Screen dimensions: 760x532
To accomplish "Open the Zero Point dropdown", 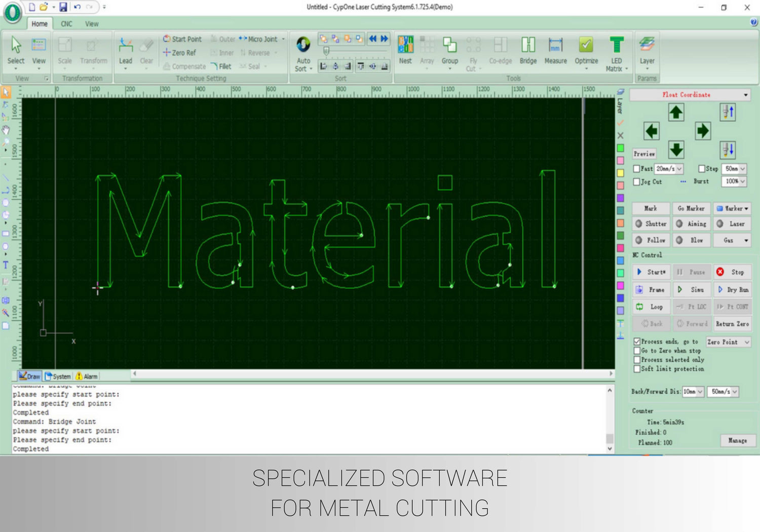I will [x=747, y=343].
